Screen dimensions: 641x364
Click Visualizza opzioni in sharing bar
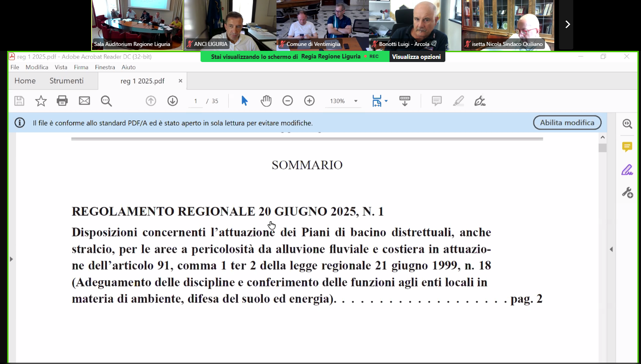coord(416,57)
